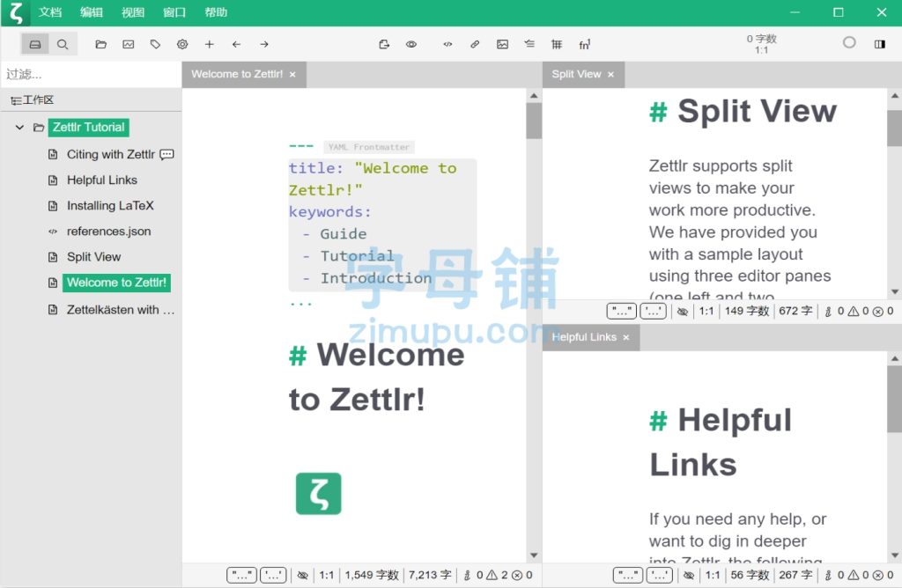The width and height of the screenshot is (902, 588).
Task: Toggle double quotes button in Welcome pane
Action: click(241, 575)
